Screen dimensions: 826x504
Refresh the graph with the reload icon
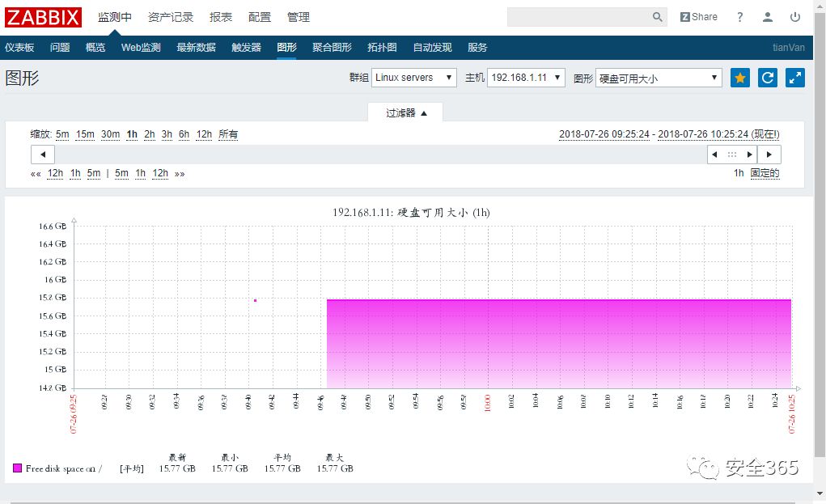(768, 78)
